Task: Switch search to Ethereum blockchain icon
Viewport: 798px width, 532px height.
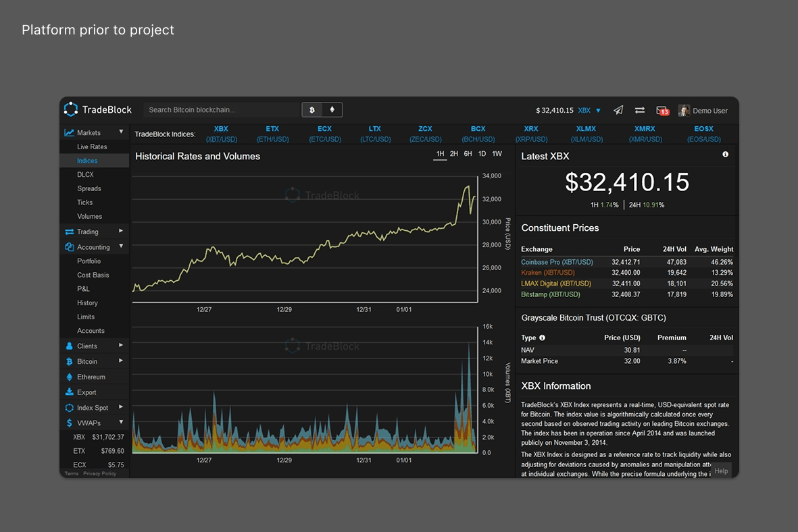Action: 332,110
